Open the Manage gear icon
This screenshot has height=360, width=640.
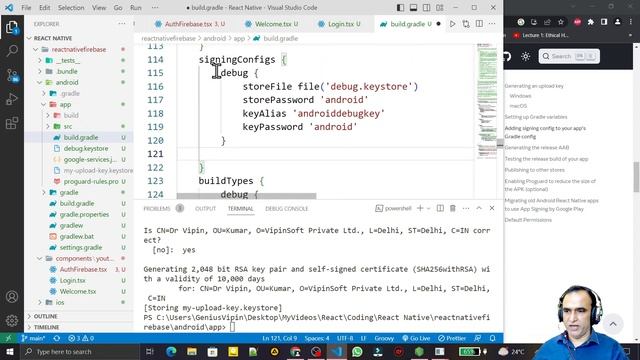click(x=12, y=320)
